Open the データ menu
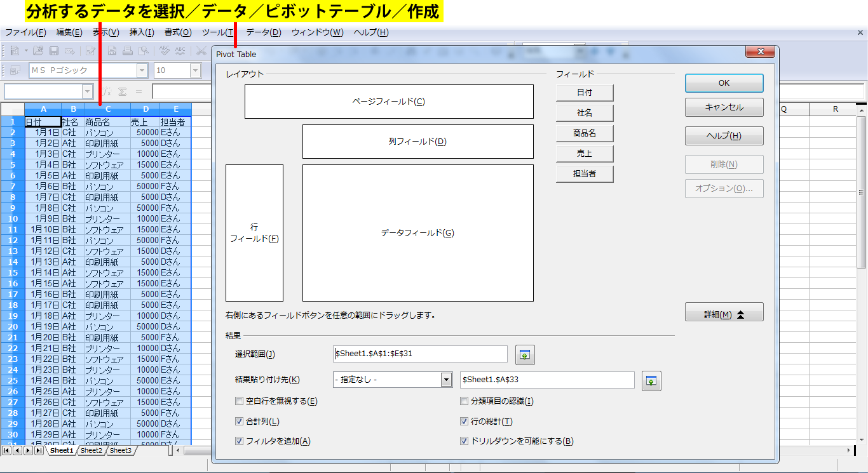Image resolution: width=868 pixels, height=473 pixels. pyautogui.click(x=263, y=32)
